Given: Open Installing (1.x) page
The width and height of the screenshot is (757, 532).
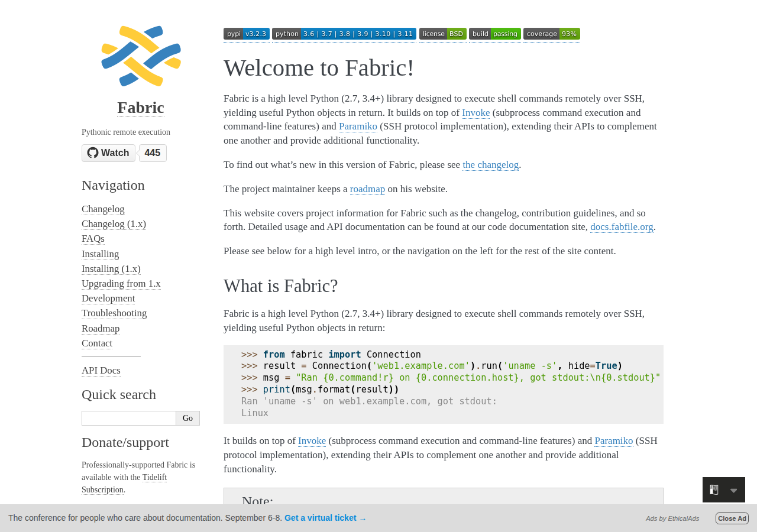Looking at the screenshot, I should [x=111, y=269].
